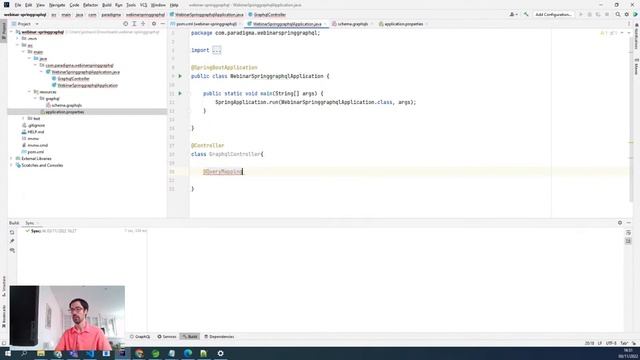Switch to the pom.xml editor tab
The width and height of the screenshot is (640, 360).
point(206,24)
